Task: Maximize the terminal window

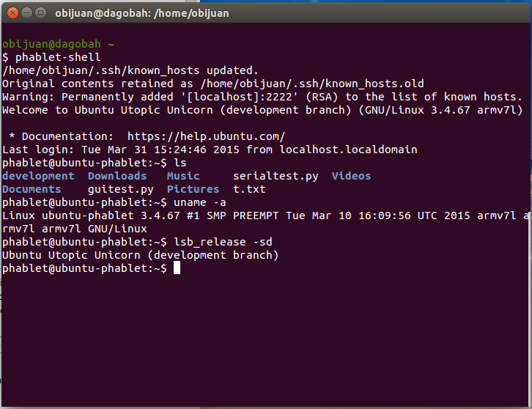Action: click(x=40, y=12)
